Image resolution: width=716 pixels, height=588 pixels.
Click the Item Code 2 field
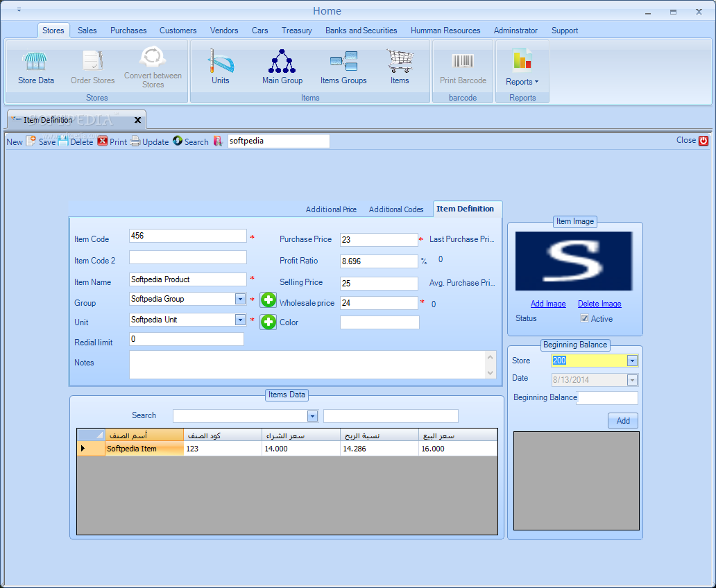188,257
